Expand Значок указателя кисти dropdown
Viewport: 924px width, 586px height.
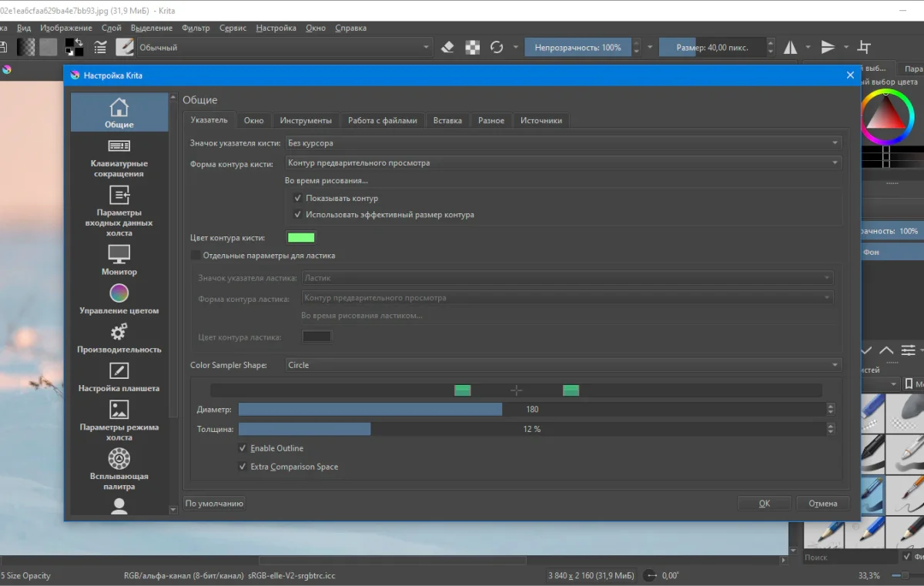coord(563,142)
